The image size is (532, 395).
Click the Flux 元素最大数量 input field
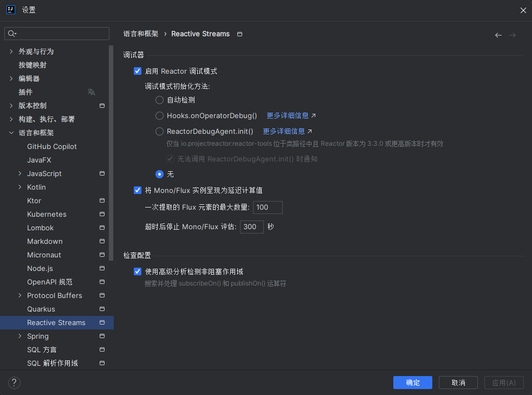point(268,208)
